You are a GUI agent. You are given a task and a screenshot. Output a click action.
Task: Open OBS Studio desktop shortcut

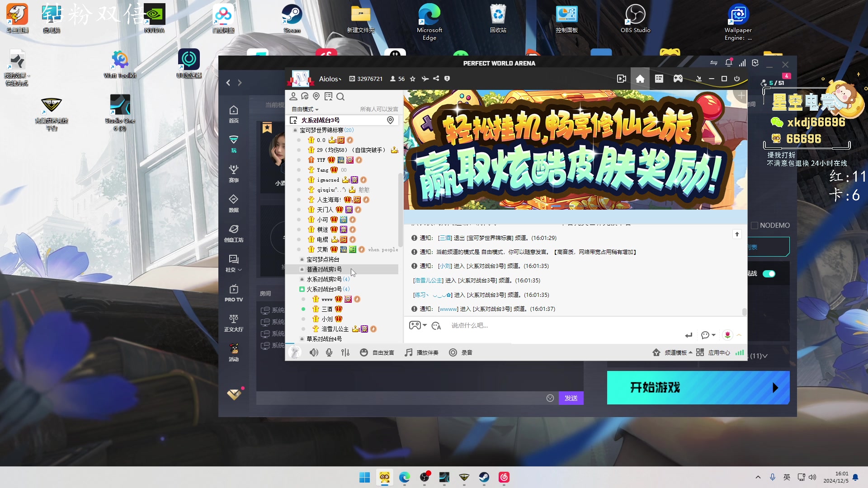(x=635, y=19)
